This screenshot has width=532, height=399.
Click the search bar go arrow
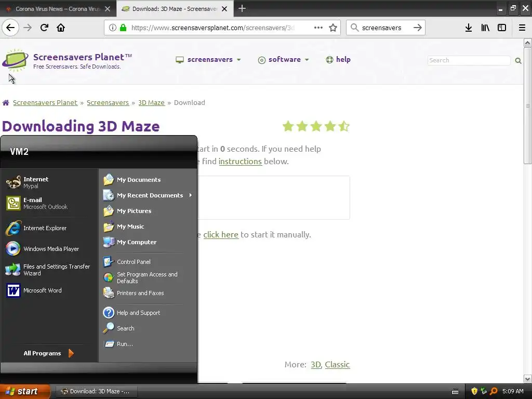tap(418, 28)
